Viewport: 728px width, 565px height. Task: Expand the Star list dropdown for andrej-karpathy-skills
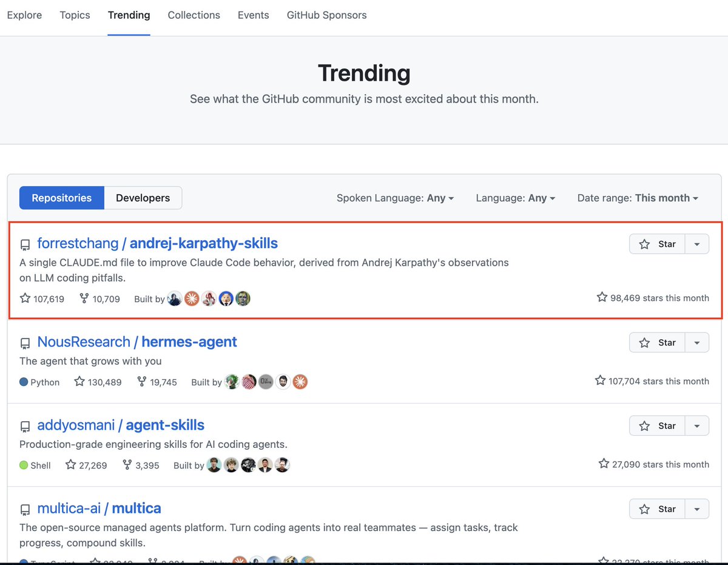coord(696,244)
